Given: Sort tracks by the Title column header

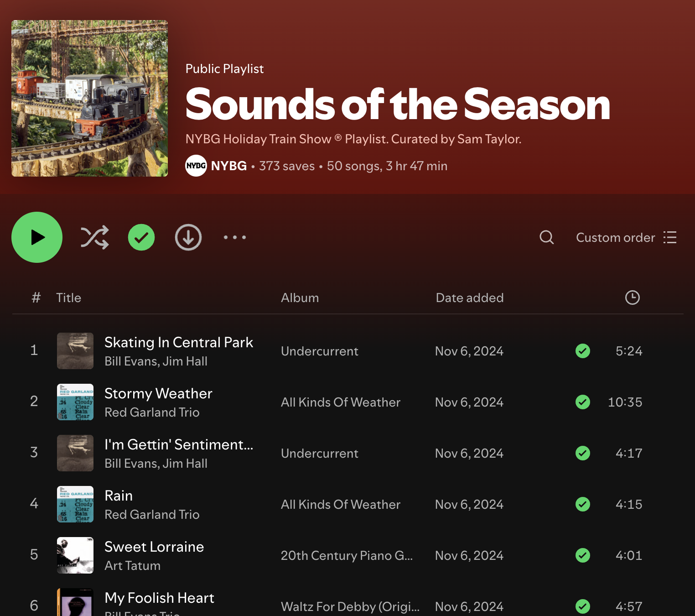Looking at the screenshot, I should 68,298.
